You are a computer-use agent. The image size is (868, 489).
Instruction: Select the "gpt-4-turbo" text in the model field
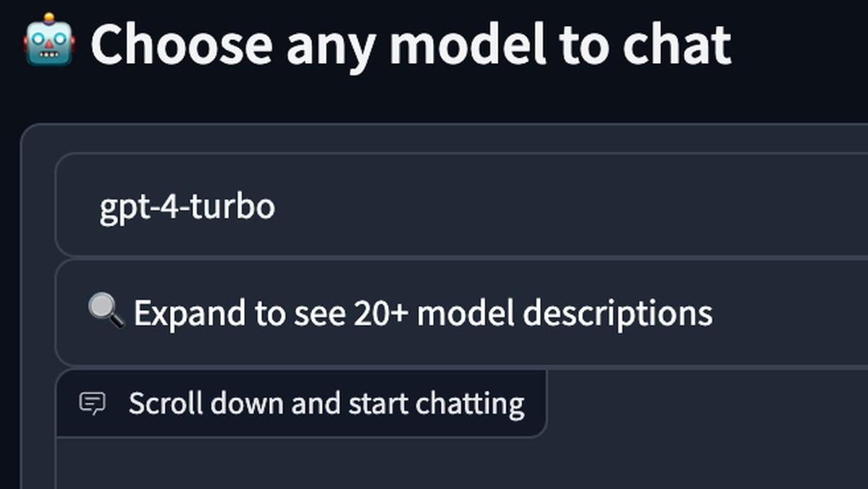pos(187,207)
